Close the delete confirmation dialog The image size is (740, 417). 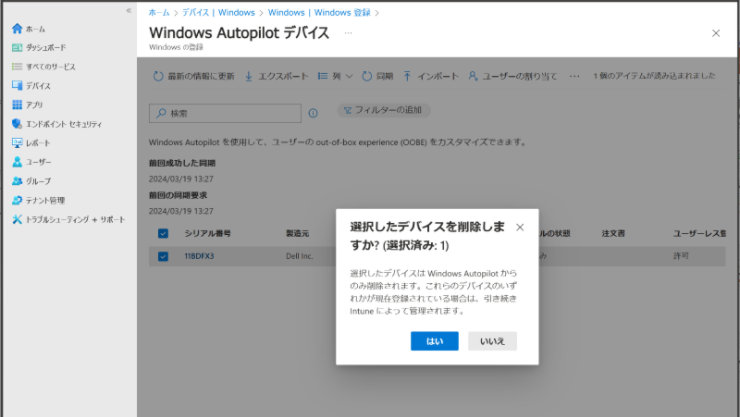point(520,227)
